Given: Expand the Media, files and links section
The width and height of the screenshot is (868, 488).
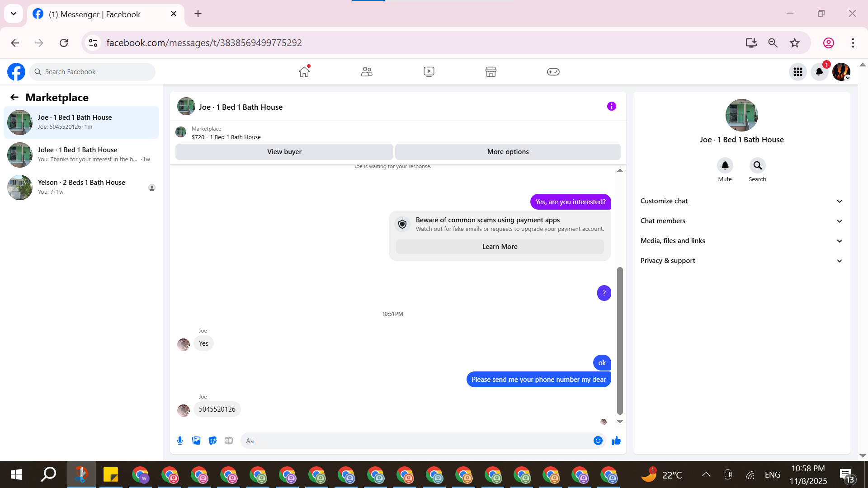Looking at the screenshot, I should 741,241.
